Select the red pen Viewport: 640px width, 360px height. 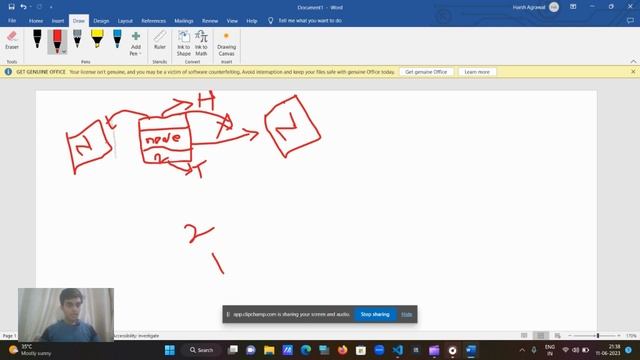57,41
